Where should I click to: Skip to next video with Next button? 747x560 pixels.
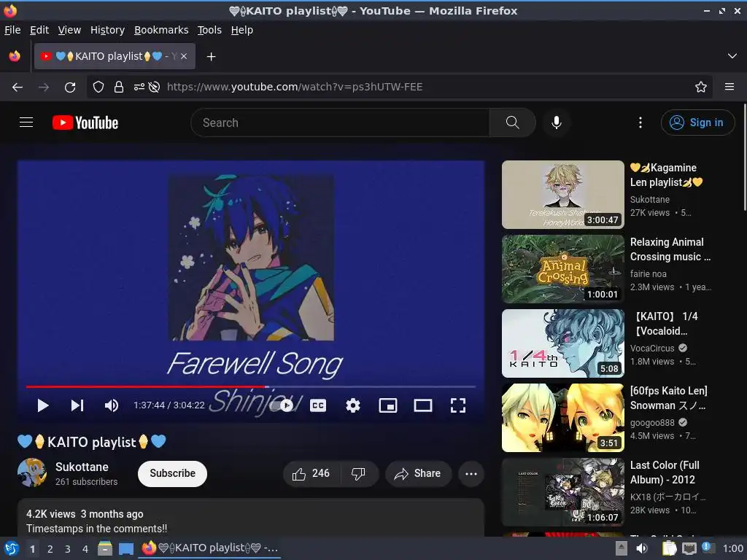point(77,405)
